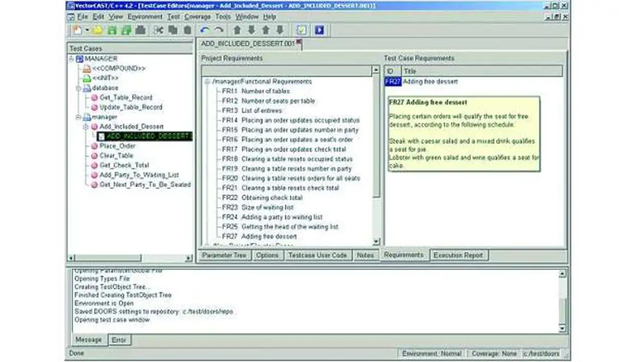644x362 pixels.
Task: Select requirement FR22 Obtaining check total
Action: (x=262, y=198)
